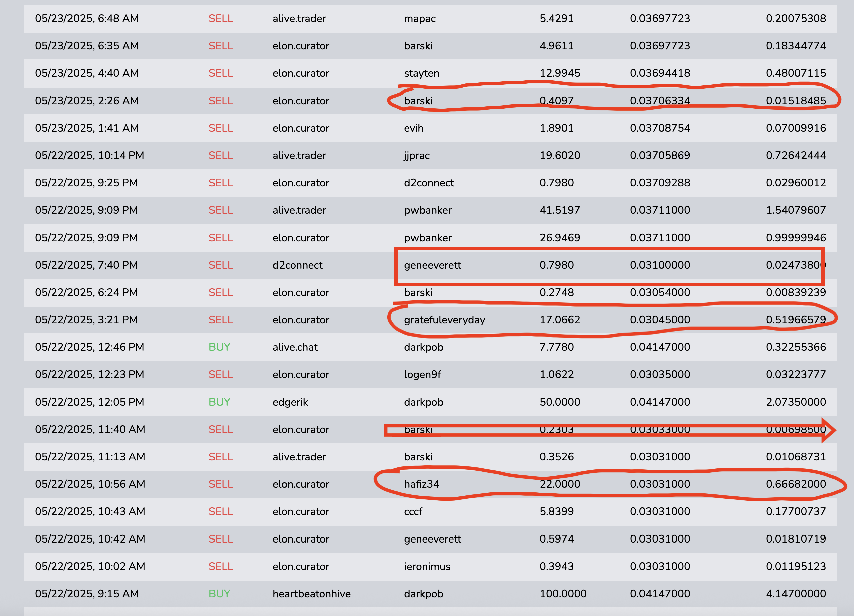Click total 0.66682000

click(796, 484)
